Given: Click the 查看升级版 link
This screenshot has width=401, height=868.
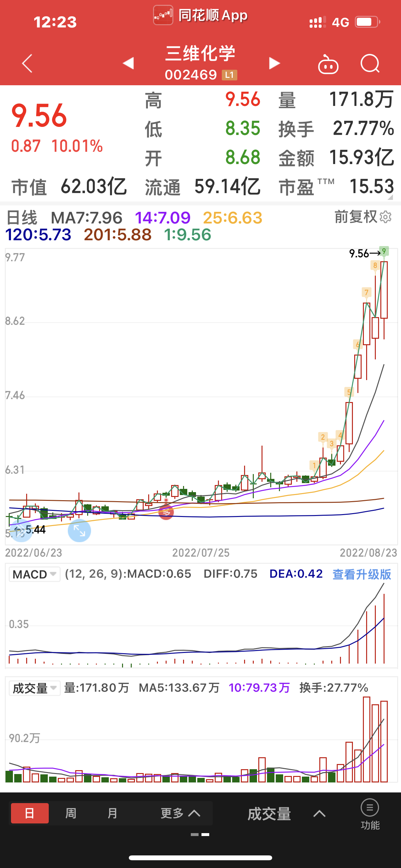Looking at the screenshot, I should pos(362,574).
